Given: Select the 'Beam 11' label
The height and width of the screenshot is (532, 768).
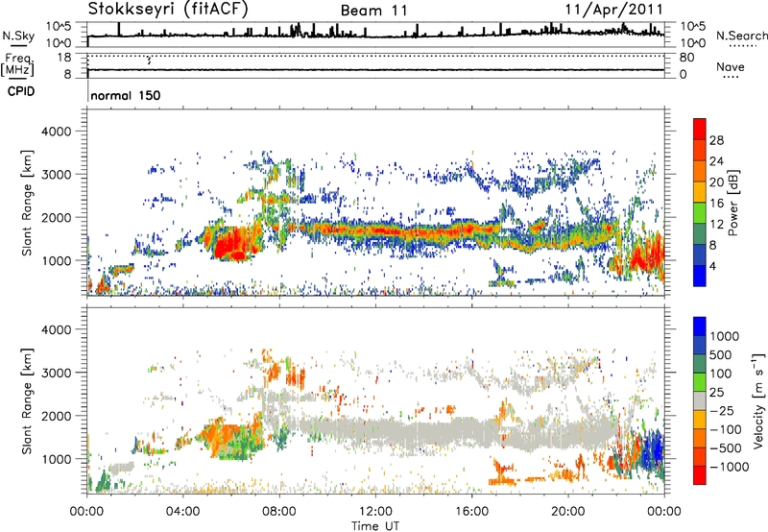Looking at the screenshot, I should 373,11.
